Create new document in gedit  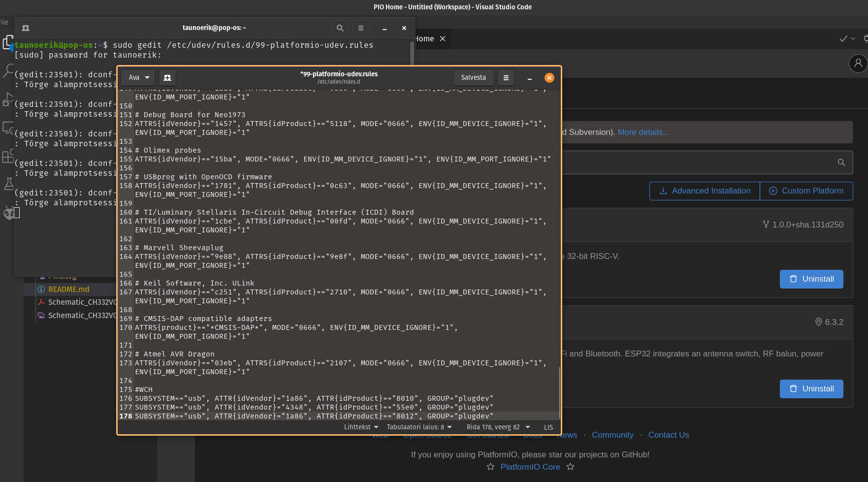click(x=167, y=77)
